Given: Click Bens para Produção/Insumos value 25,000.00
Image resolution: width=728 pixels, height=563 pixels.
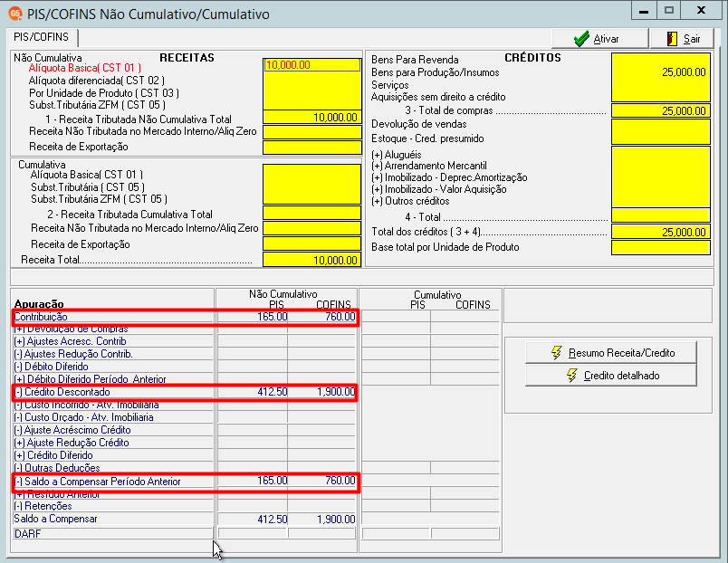Looking at the screenshot, I should coord(684,72).
